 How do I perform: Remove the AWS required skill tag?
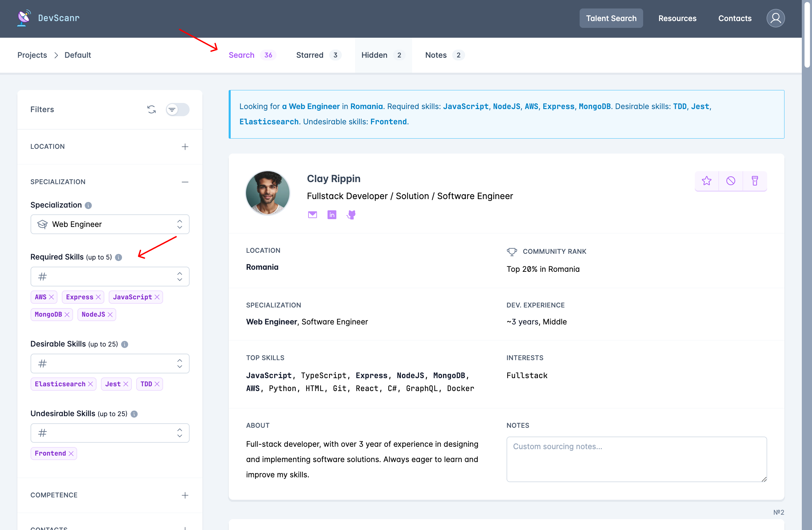[x=52, y=297]
